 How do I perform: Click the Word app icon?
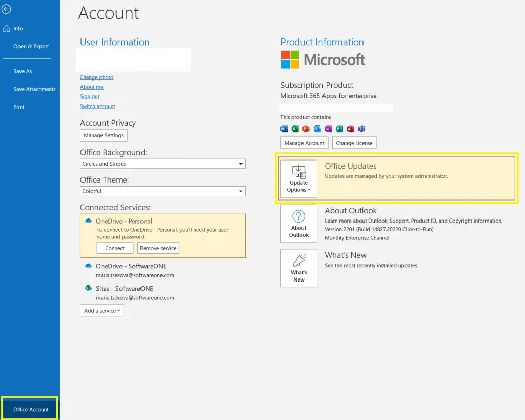[x=284, y=129]
